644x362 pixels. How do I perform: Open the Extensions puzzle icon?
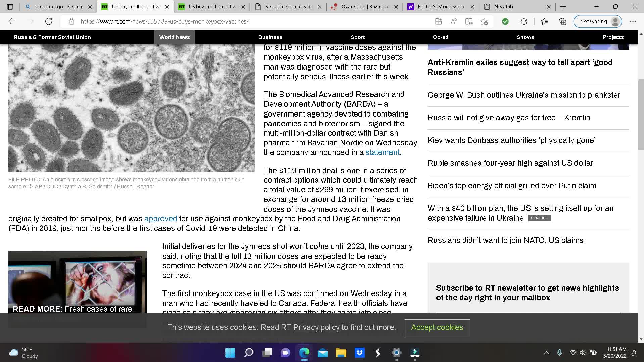(524, 21)
